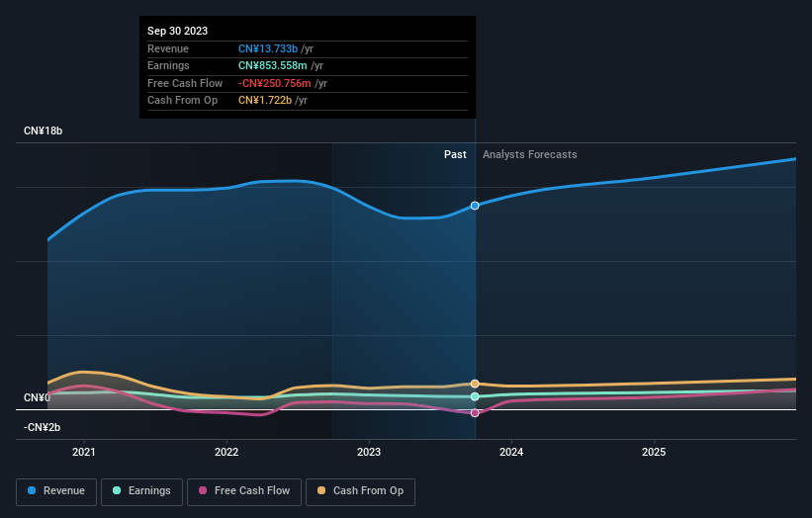Screen dimensions: 812x518
Task: Click the -CN¥250.756m free cash flow value
Action: point(275,83)
